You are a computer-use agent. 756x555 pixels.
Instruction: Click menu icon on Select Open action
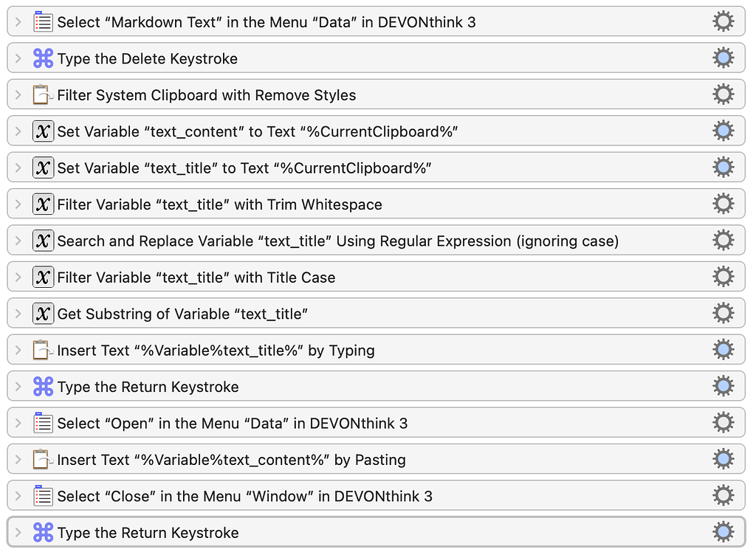[x=43, y=422]
